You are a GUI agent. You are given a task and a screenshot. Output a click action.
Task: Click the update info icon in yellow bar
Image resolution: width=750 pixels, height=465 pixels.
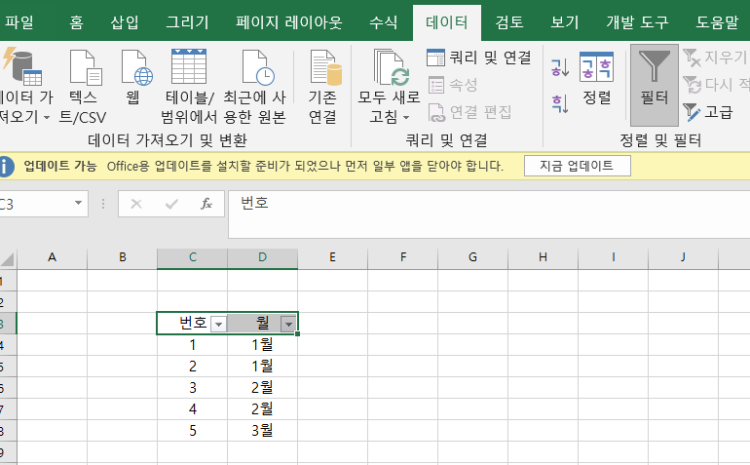coord(5,166)
